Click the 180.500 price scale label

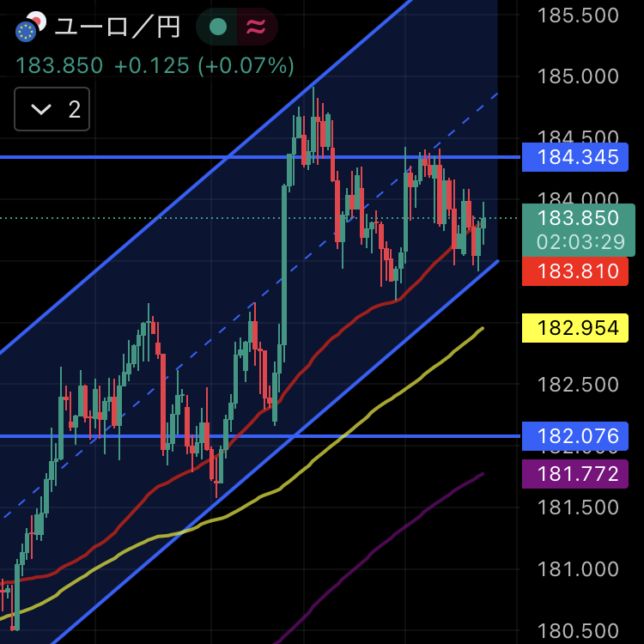(x=578, y=631)
